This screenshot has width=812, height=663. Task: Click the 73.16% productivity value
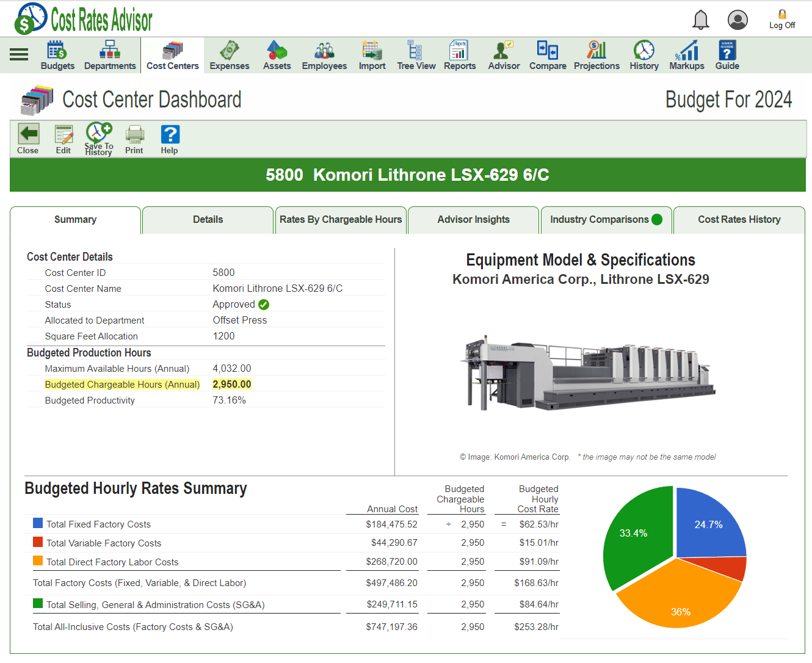[x=230, y=400]
